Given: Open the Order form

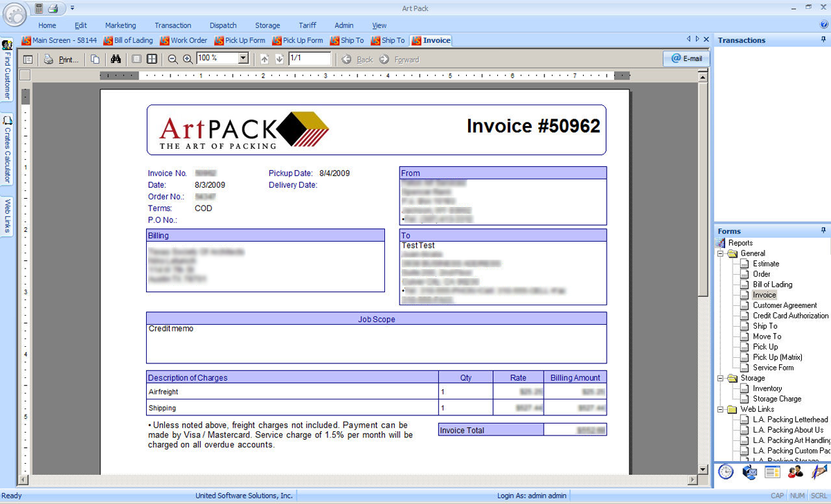Looking at the screenshot, I should [762, 274].
